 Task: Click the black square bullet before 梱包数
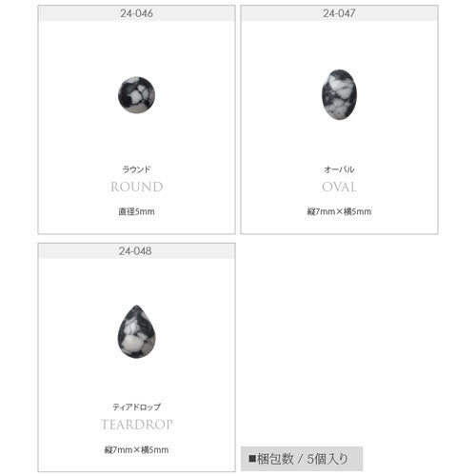[x=252, y=459]
